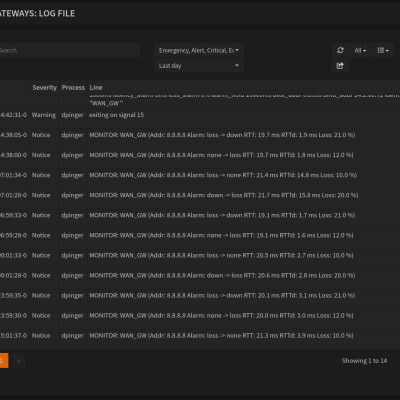The width and height of the screenshot is (400, 400).
Task: Click timestamp 7:01:34 in the log
Action: pos(13,175)
